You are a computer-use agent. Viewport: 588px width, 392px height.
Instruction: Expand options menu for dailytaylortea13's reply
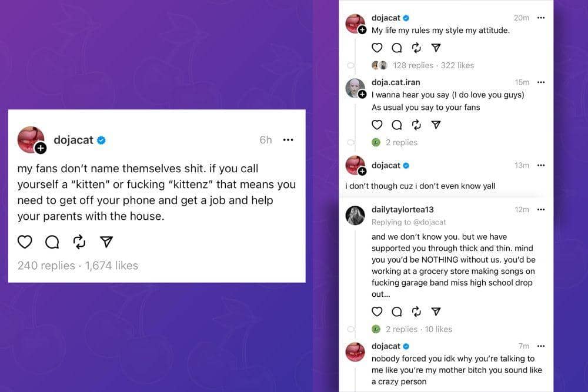(x=541, y=209)
